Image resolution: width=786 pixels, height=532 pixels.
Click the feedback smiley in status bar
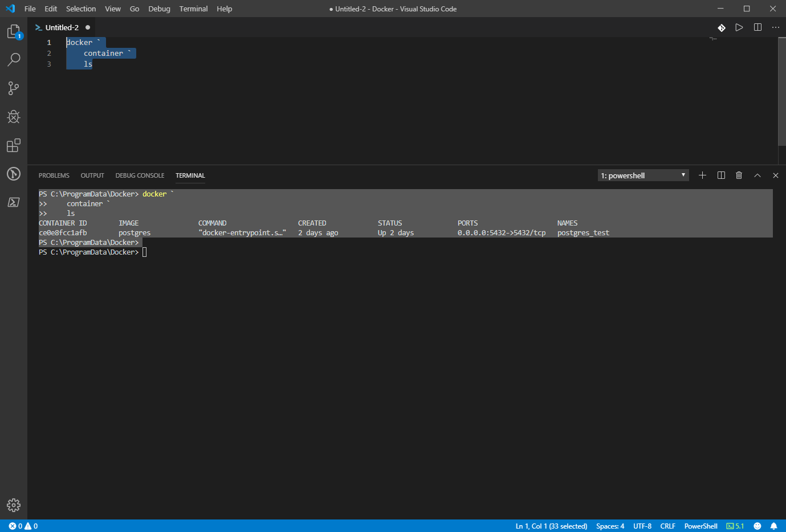point(758,526)
